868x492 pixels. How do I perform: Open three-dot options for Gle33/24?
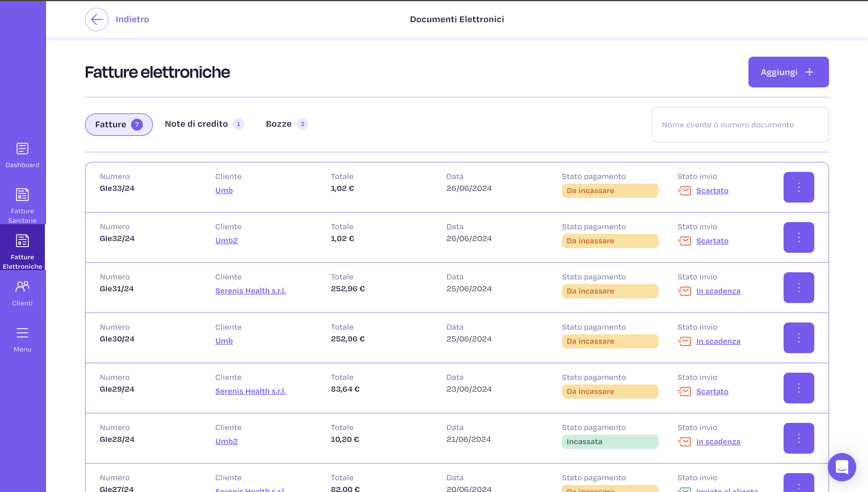click(798, 187)
